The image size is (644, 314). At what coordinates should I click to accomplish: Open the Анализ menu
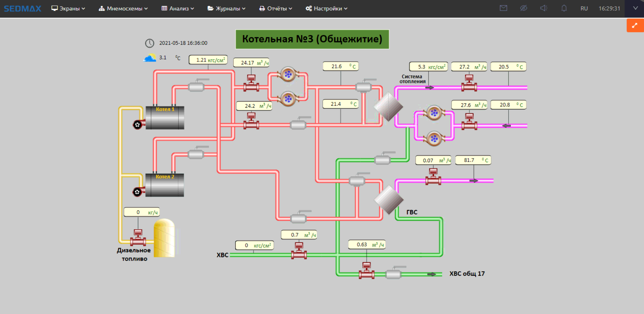coord(178,8)
